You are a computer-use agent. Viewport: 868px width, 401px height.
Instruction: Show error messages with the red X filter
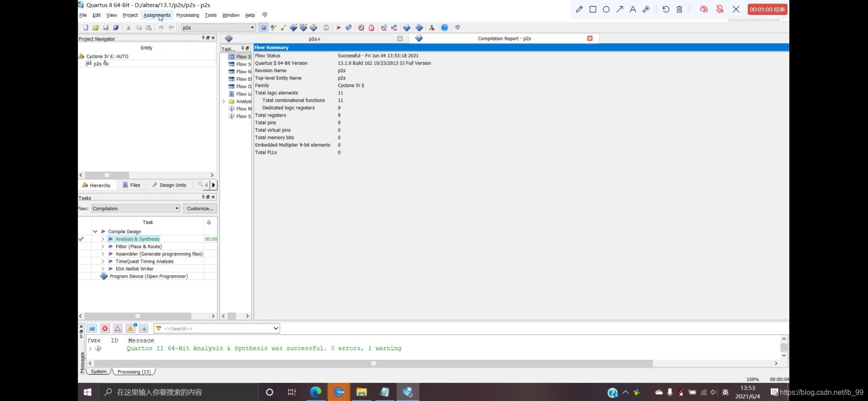click(x=105, y=329)
